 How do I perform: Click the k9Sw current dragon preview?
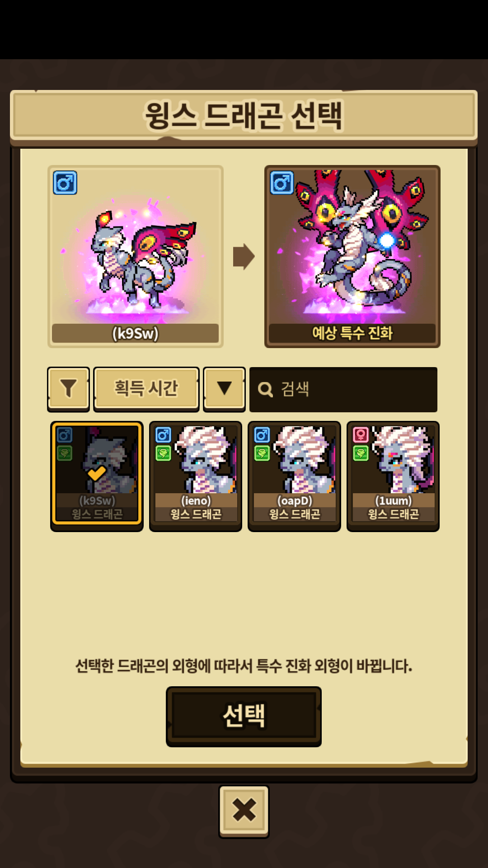pyautogui.click(x=136, y=256)
